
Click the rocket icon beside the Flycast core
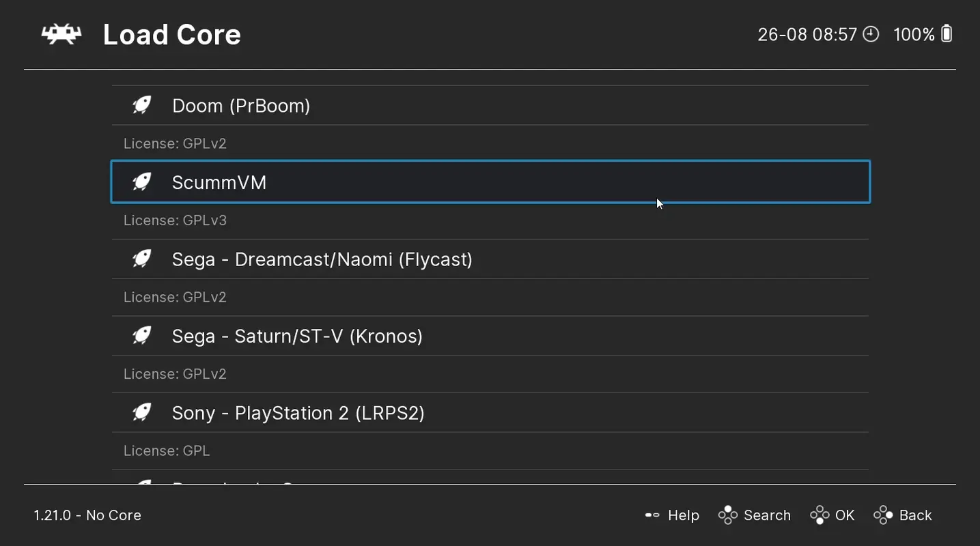coord(141,258)
